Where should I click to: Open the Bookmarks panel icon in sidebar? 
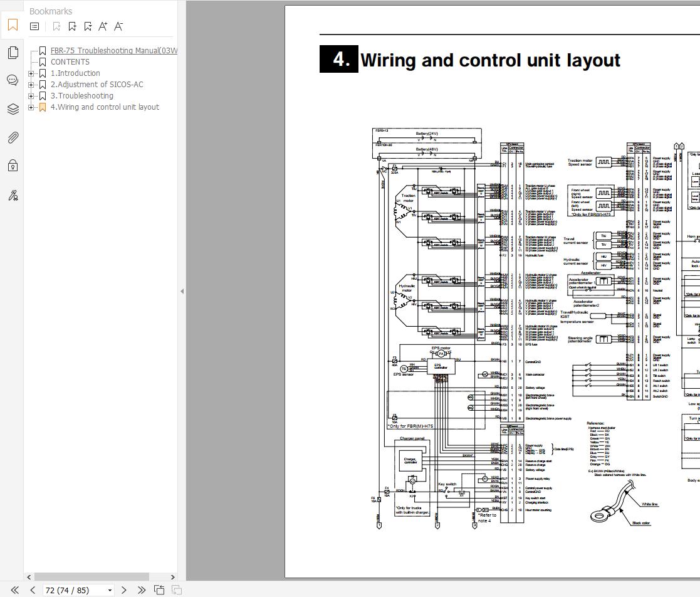point(13,25)
